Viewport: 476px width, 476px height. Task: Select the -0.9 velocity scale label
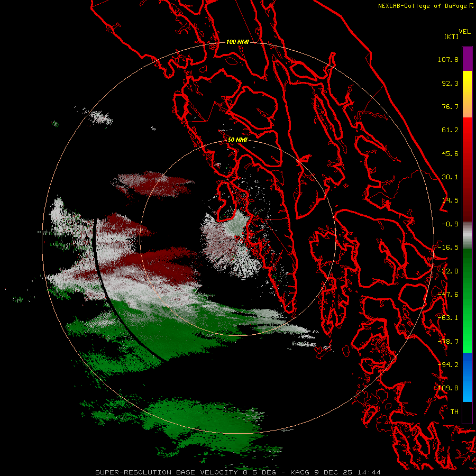point(450,224)
